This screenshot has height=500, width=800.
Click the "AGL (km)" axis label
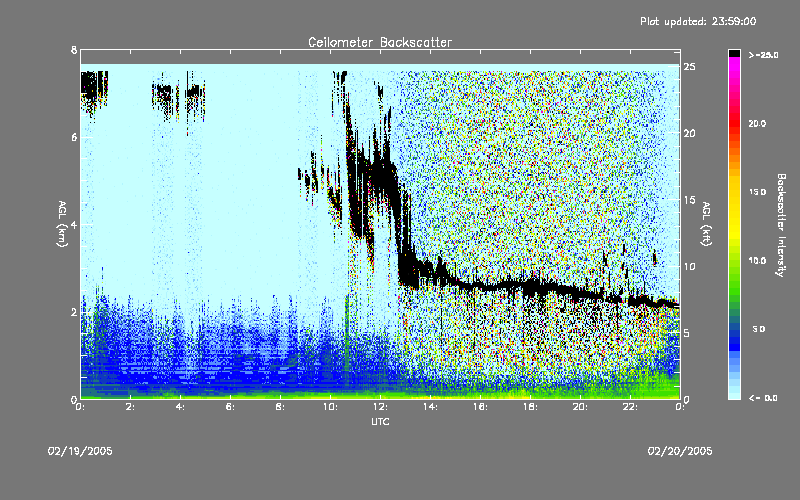pos(62,224)
